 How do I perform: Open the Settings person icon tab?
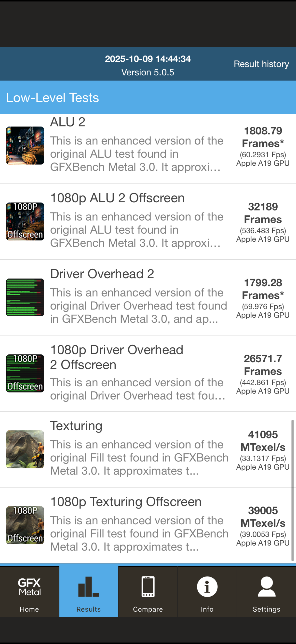pos(267,591)
